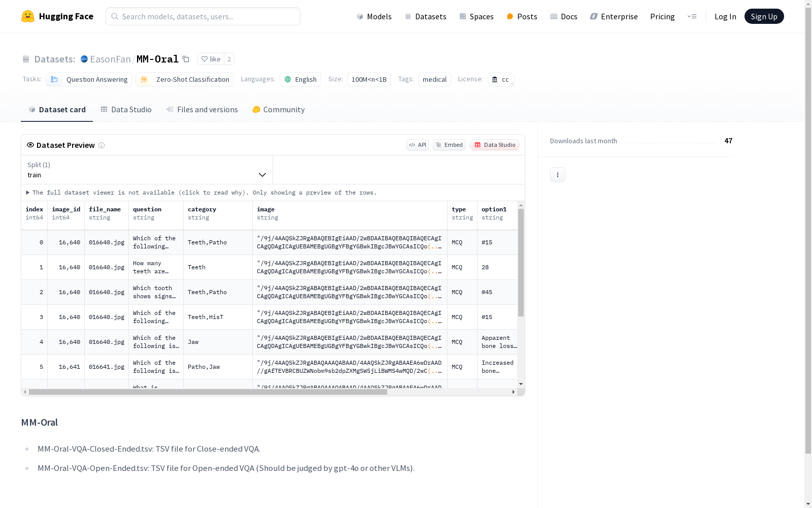Click the option1 cell reading '#45'
Viewport: 812px width, 508px height.
pos(497,292)
